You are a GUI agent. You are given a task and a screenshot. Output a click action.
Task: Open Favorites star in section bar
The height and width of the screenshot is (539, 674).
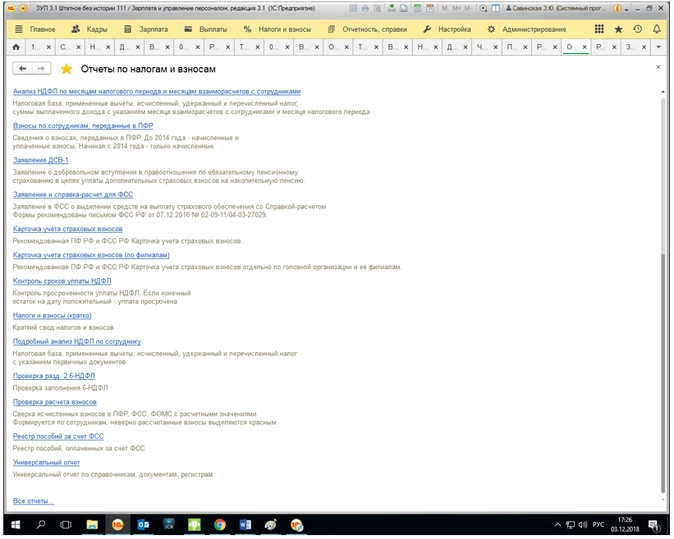pyautogui.click(x=619, y=29)
